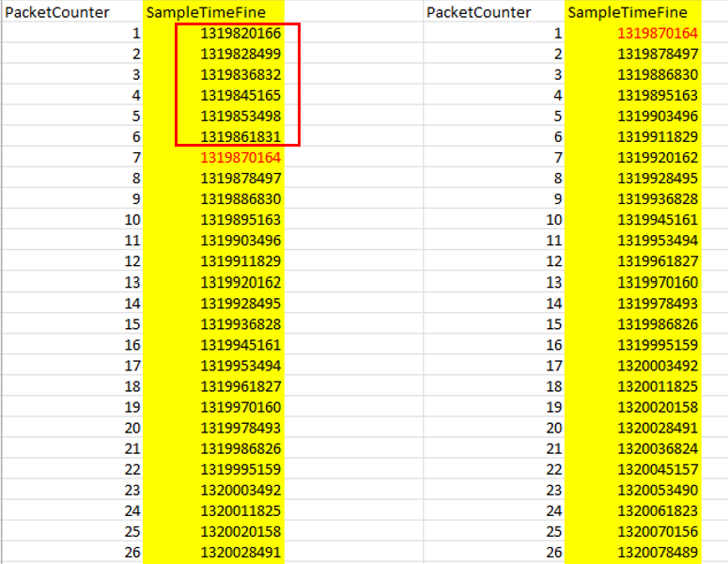
Task: Select the cell containing 1319861831
Action: 240,137
